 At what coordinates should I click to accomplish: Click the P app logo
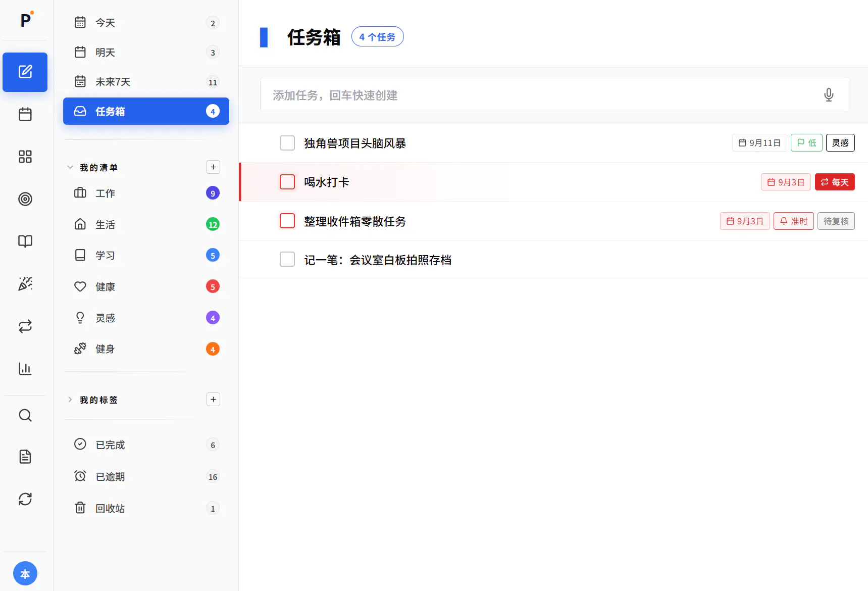click(26, 20)
